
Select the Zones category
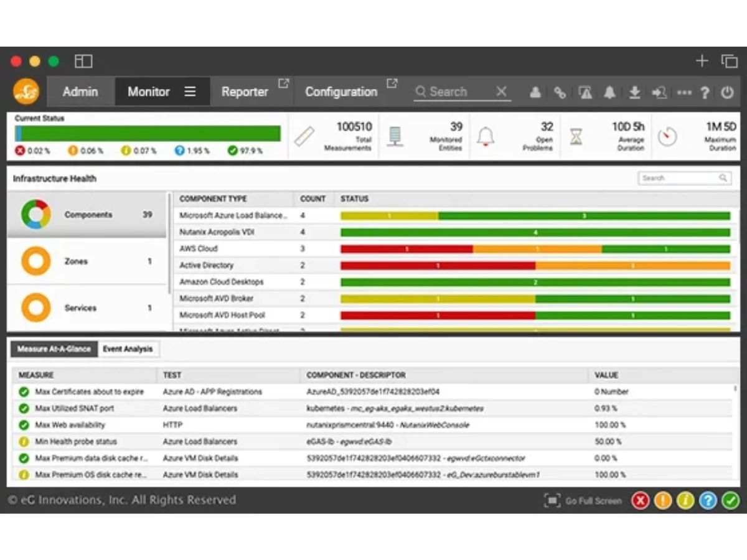coord(87,261)
